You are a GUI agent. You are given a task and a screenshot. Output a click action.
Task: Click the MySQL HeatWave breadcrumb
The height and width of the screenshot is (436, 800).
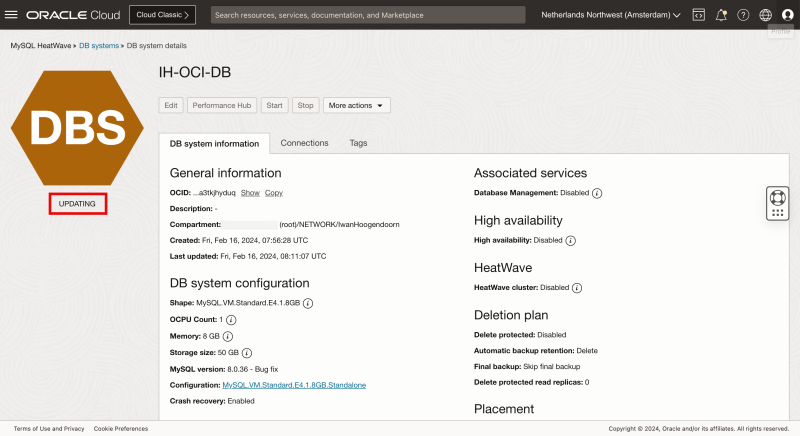(41, 46)
